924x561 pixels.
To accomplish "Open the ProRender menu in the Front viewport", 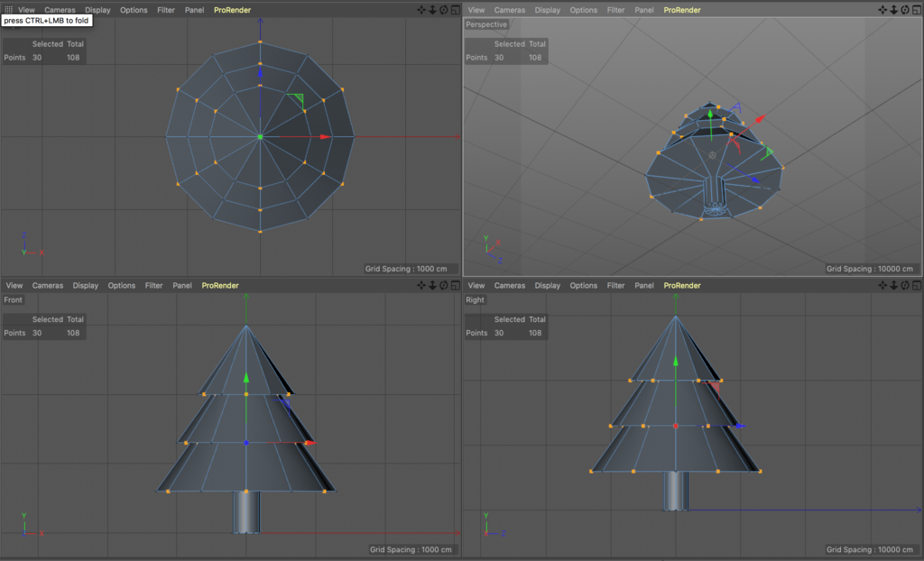I will 220,285.
